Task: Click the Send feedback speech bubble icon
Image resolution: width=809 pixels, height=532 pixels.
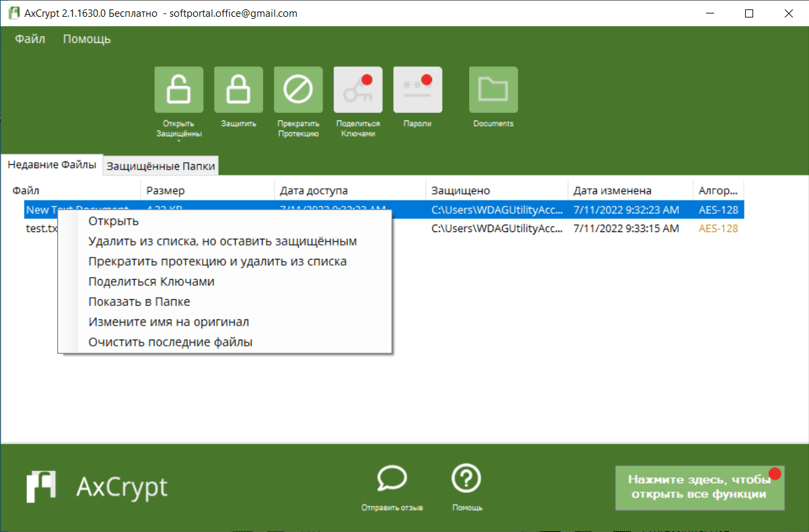Action: click(x=392, y=478)
